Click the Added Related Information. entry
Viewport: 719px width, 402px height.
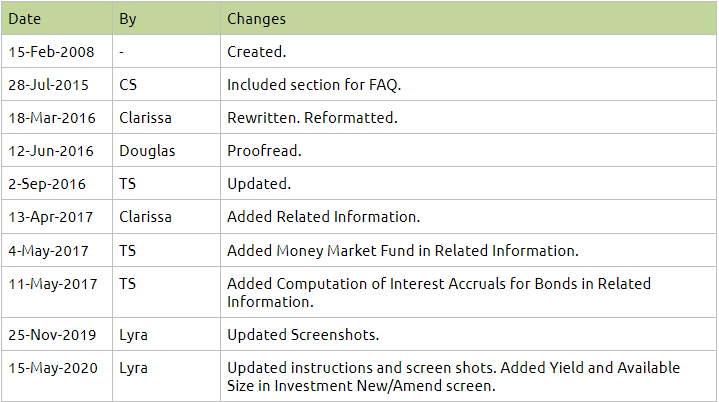pyautogui.click(x=323, y=217)
